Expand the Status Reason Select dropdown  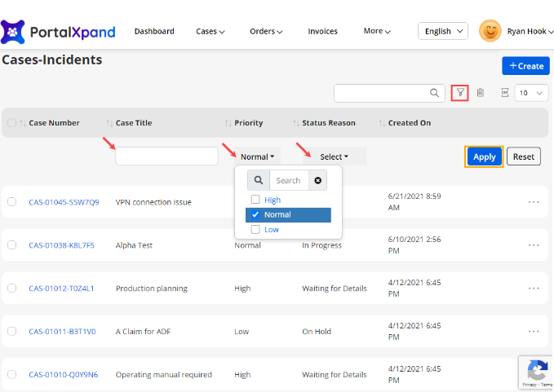[334, 156]
